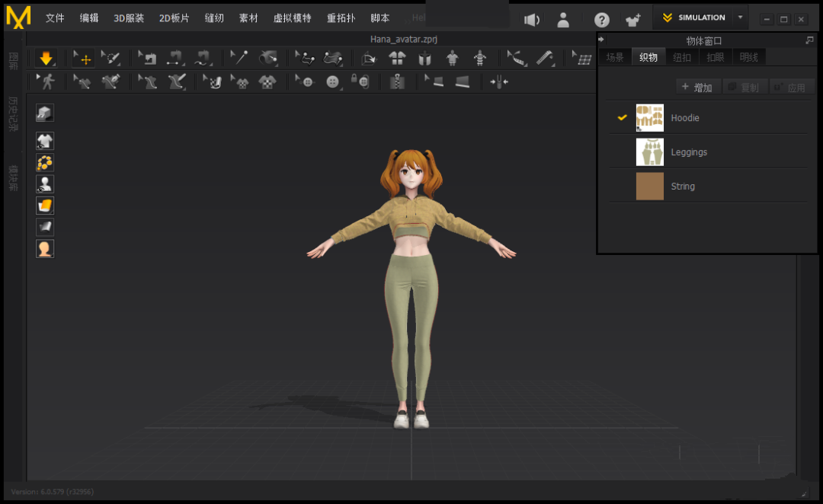Select the Basic Tape Measure tool
The width and height of the screenshot is (823, 504).
click(x=545, y=58)
